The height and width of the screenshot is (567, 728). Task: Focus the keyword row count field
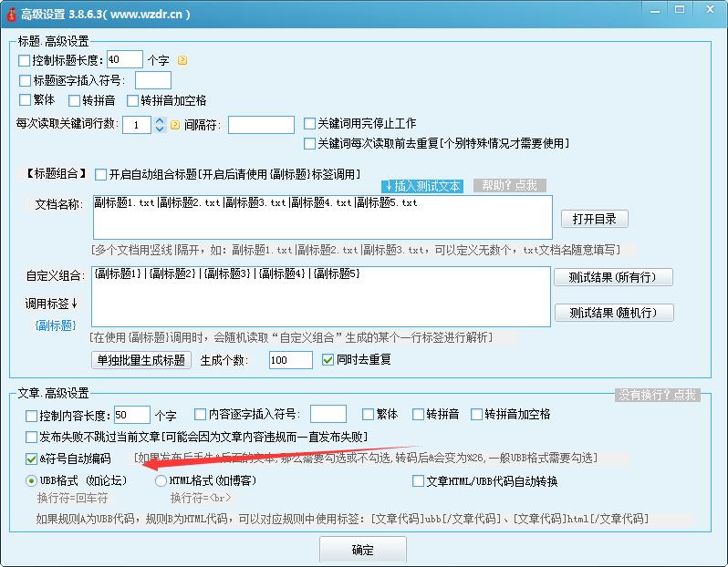[x=137, y=125]
